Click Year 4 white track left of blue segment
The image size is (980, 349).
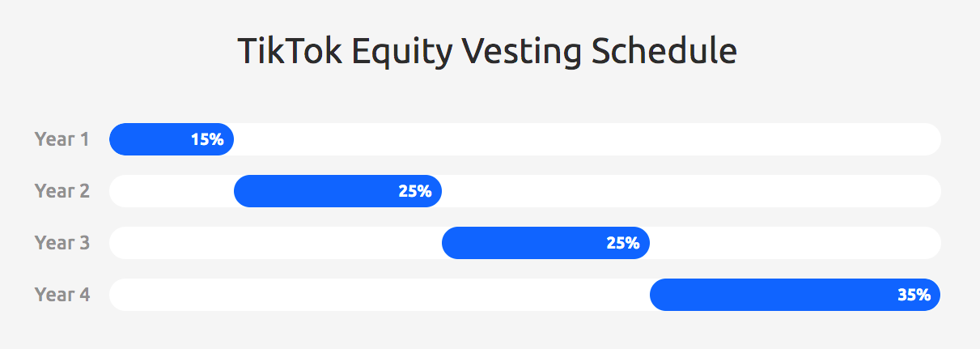[x=380, y=295]
